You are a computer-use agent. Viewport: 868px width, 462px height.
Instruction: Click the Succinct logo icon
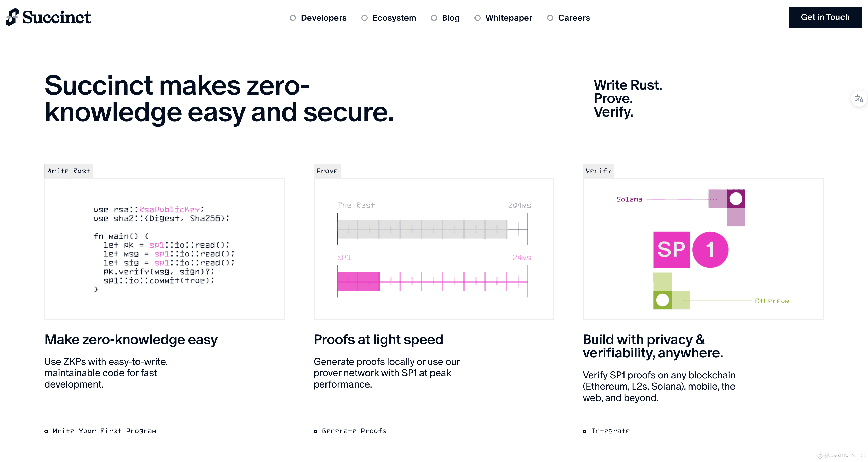click(x=12, y=17)
